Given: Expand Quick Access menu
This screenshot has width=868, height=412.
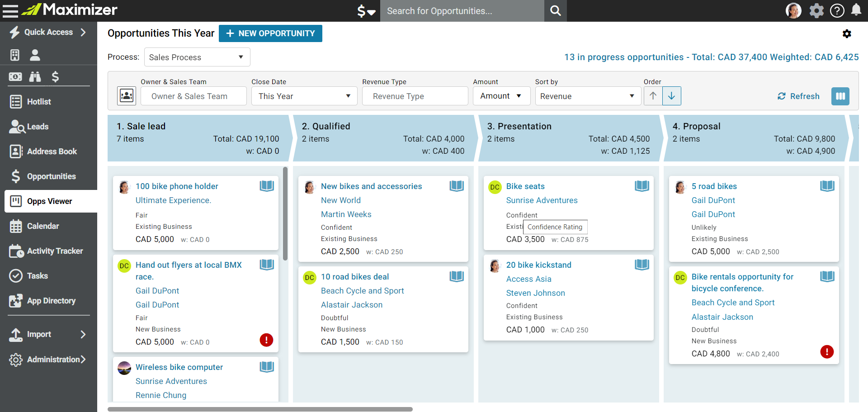Looking at the screenshot, I should pyautogui.click(x=48, y=32).
